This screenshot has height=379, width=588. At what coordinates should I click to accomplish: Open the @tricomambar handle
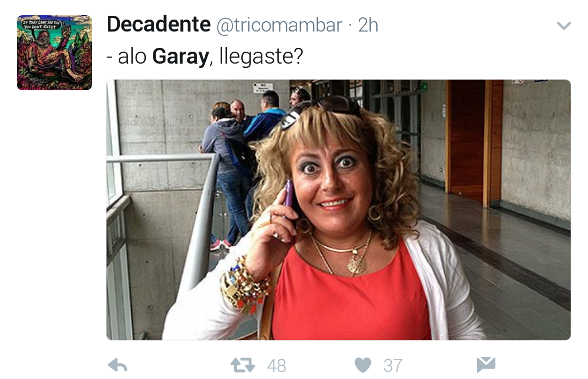click(x=279, y=26)
